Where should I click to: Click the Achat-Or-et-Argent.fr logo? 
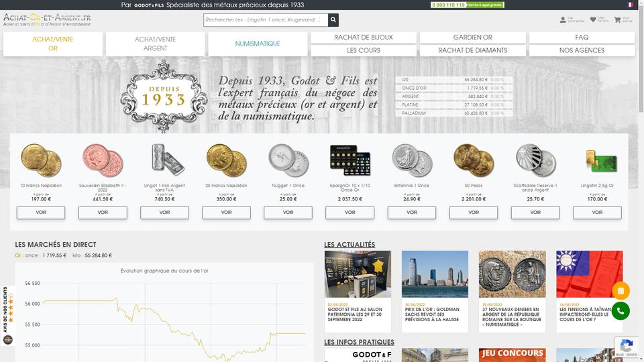pyautogui.click(x=47, y=19)
